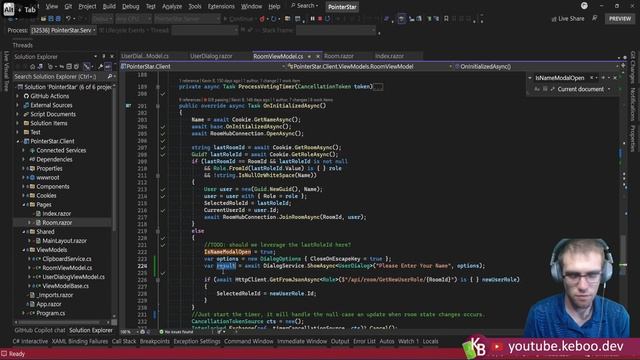Close the RoomViewModel.cs tab
This screenshot has height=360, width=640.
(318, 56)
